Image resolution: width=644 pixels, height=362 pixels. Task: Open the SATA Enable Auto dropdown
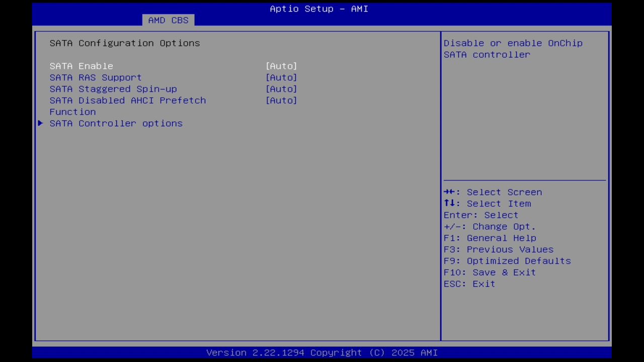pyautogui.click(x=281, y=66)
